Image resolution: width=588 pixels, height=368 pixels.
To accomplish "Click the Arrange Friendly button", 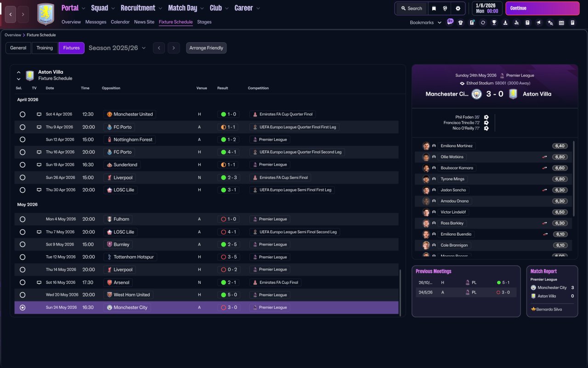I will pos(206,48).
